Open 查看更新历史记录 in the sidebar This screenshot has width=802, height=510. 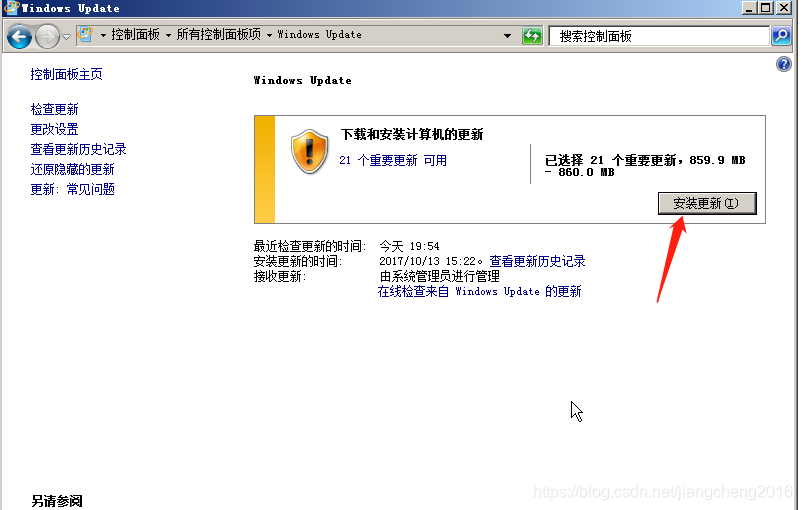point(78,149)
